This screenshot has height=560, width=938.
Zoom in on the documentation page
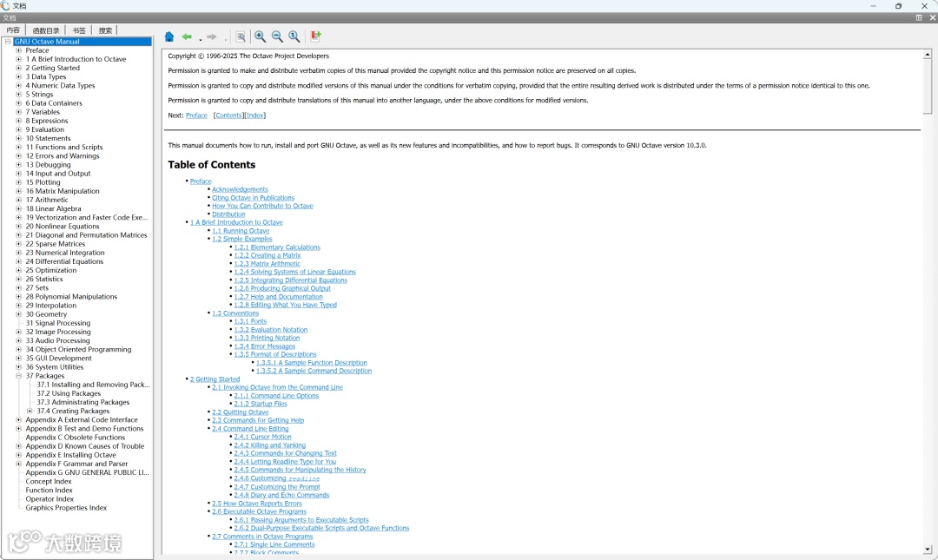(x=261, y=36)
